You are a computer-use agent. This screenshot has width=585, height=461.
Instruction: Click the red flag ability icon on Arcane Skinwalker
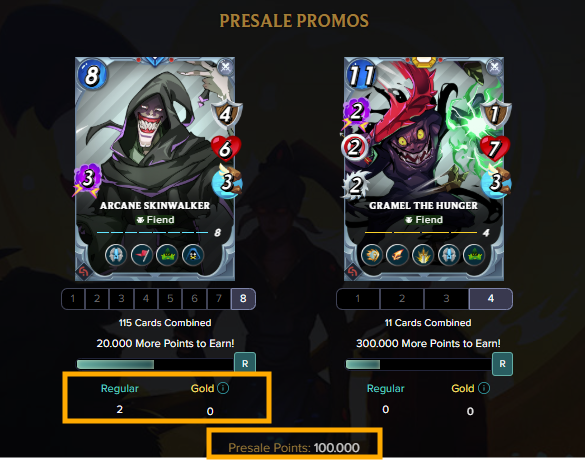[142, 255]
